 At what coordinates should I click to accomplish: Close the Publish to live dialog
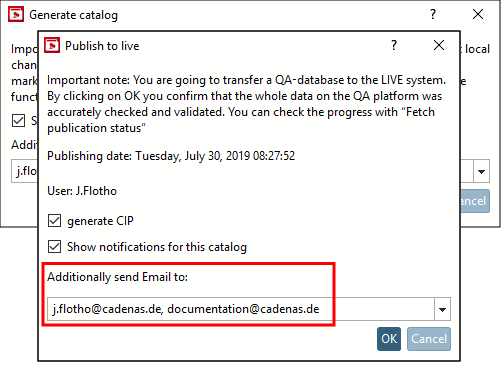pos(439,45)
